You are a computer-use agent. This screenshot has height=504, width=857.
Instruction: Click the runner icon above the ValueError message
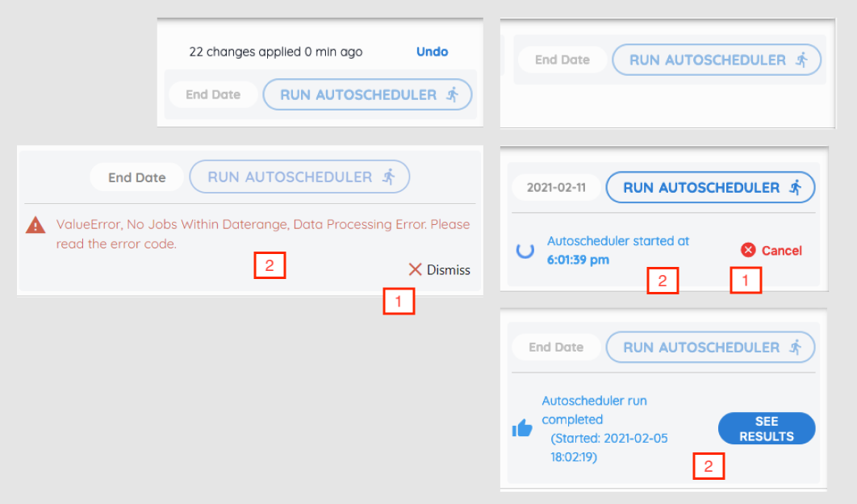(x=389, y=177)
